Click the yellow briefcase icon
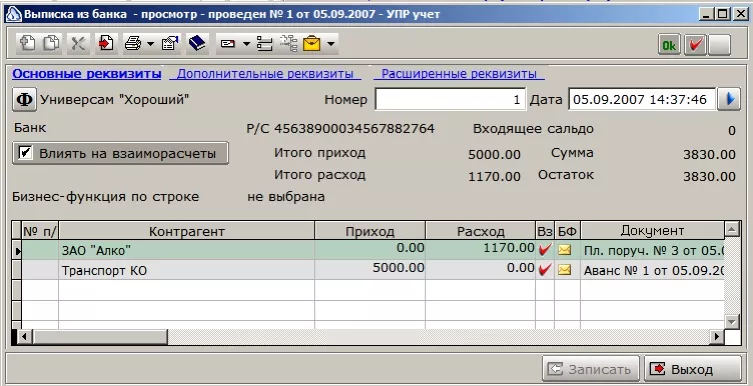Viewport: 753px width, 386px height. pyautogui.click(x=312, y=44)
